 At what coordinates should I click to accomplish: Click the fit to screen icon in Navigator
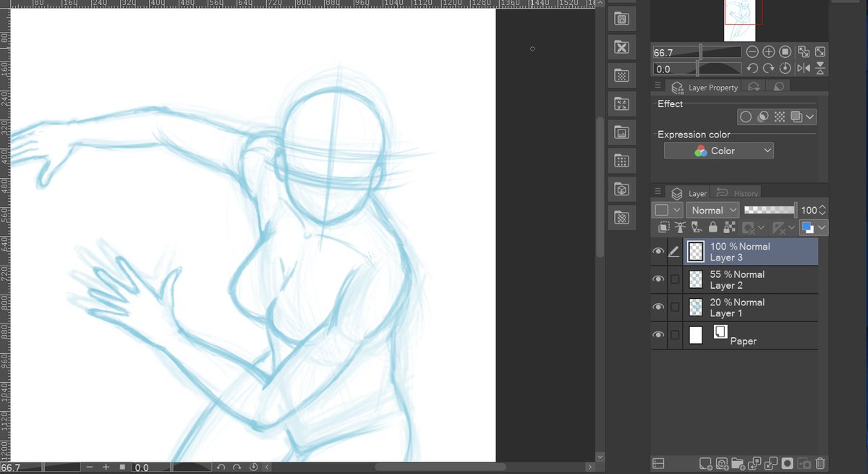(x=820, y=52)
